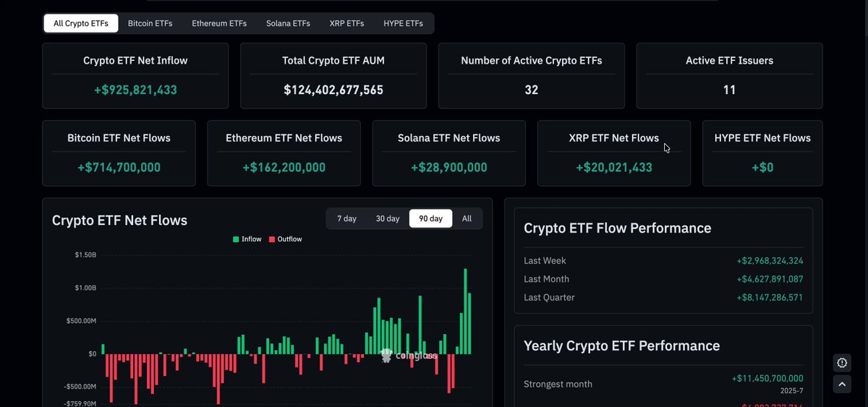Open the Ethereum ETFs tab
This screenshot has height=407, width=868.
coord(219,23)
